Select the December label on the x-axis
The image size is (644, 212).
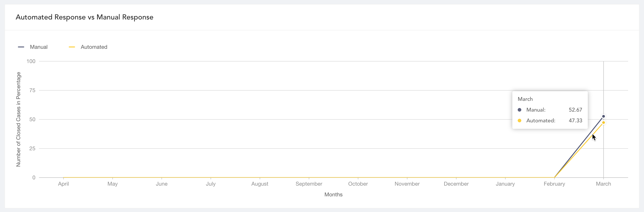(456, 184)
